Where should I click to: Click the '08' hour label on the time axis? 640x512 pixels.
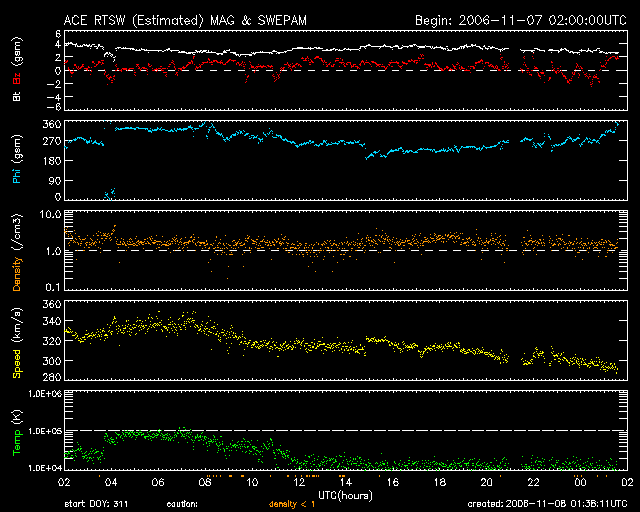click(205, 483)
